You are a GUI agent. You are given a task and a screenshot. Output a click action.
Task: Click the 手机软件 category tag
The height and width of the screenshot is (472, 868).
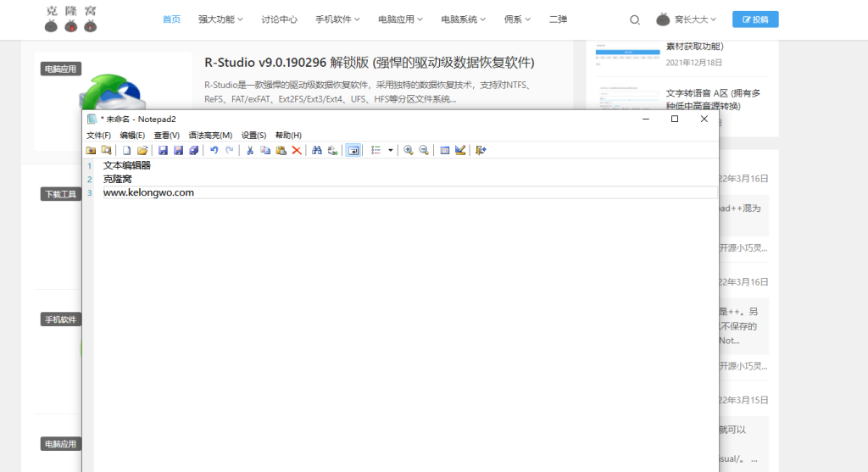[61, 319]
